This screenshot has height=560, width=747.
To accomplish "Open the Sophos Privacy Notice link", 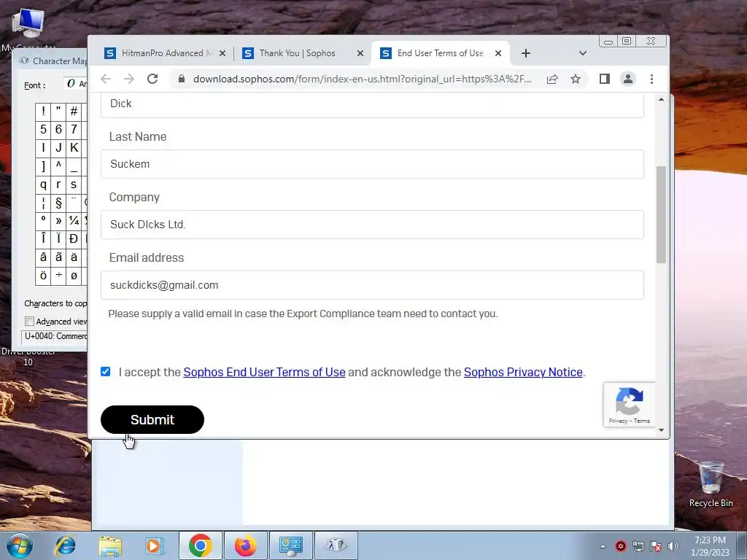I will [x=523, y=372].
